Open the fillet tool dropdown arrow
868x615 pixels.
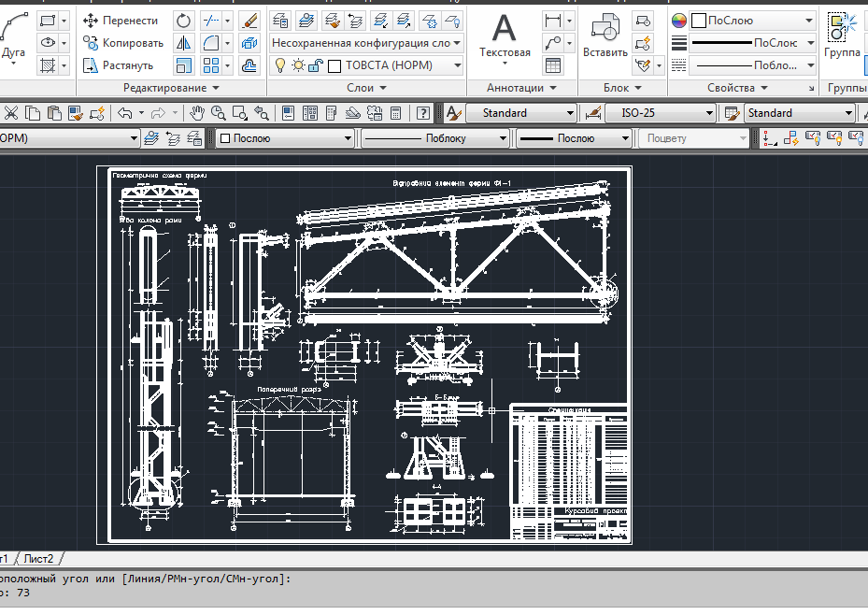[228, 43]
